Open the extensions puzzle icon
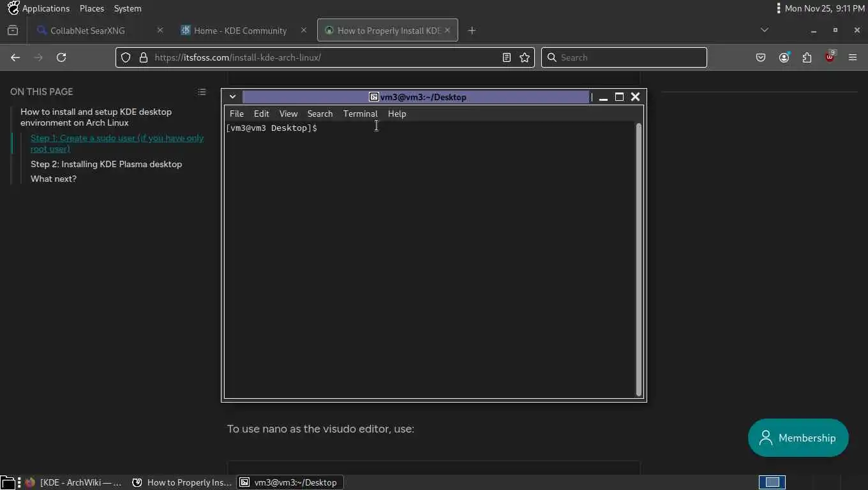The width and height of the screenshot is (868, 490). pos(807,57)
